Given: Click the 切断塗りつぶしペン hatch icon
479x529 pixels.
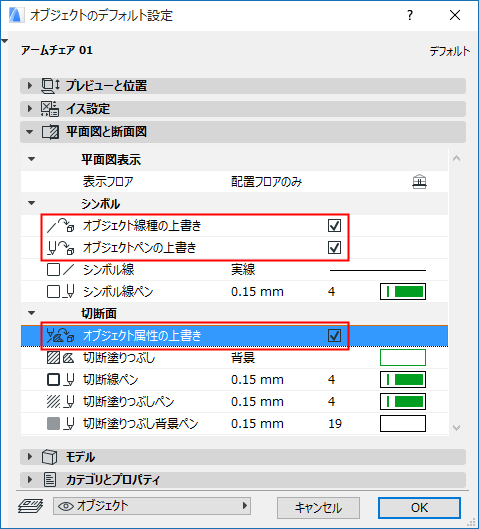Looking at the screenshot, I should pos(61,401).
